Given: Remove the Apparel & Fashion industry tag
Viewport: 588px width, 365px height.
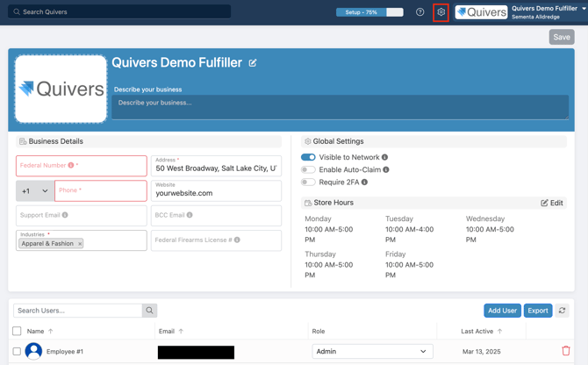Looking at the screenshot, I should pos(80,244).
